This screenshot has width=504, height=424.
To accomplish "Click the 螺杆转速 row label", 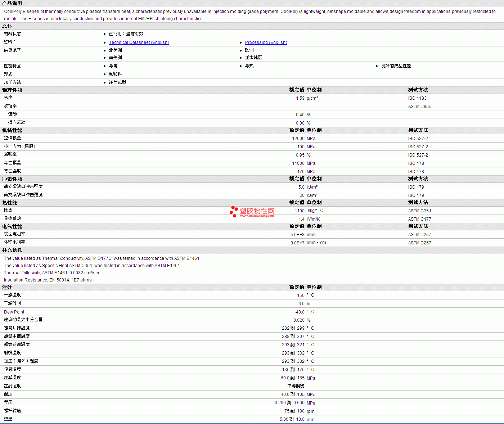I will click(12, 411).
